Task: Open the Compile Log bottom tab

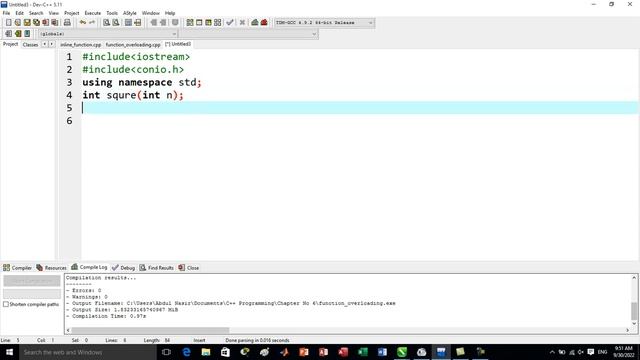Action: 89,267
